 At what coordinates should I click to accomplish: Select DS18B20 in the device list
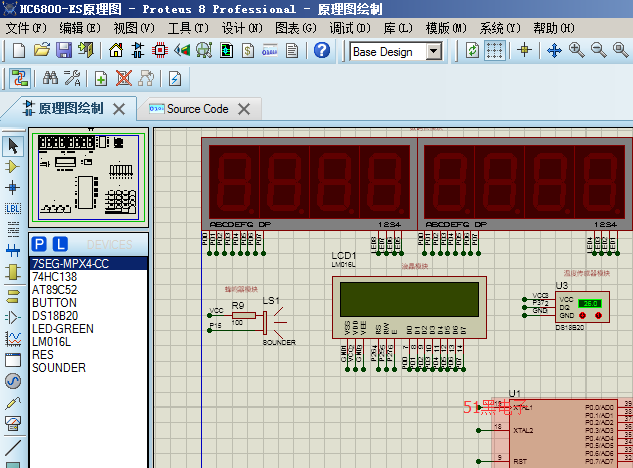pos(88,316)
